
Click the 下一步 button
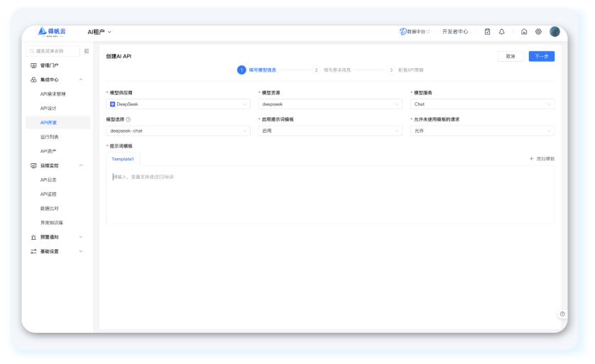click(x=541, y=56)
